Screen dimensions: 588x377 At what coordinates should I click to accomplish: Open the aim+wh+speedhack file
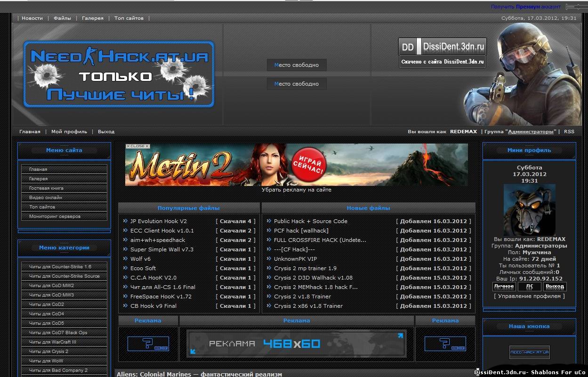158,240
